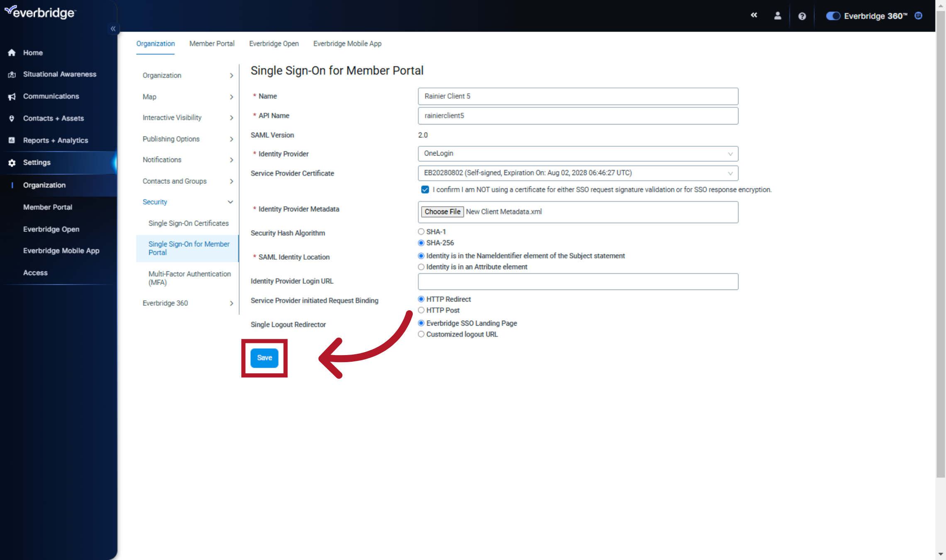This screenshot has height=560, width=946.
Task: Open the Everbridge Mobile App tab
Action: 347,44
